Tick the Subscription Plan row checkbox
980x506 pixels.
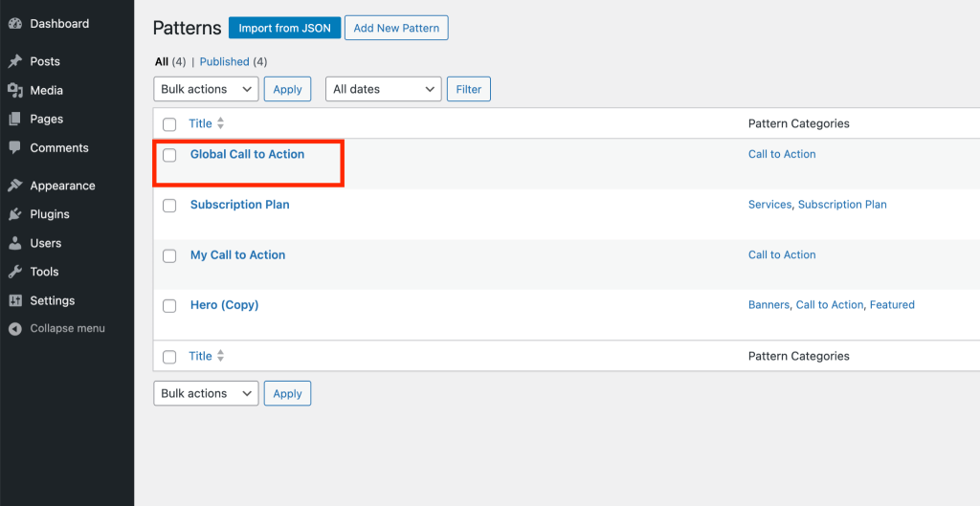click(169, 206)
